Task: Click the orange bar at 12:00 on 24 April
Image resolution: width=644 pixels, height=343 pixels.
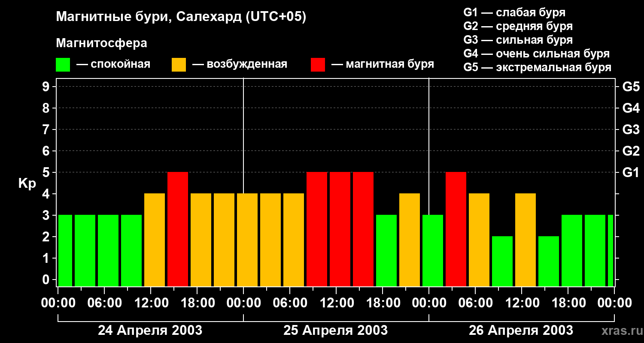Action: coord(155,240)
